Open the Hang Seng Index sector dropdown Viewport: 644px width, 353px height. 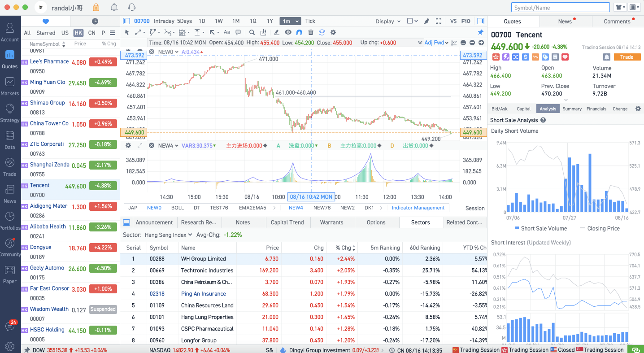(x=169, y=235)
